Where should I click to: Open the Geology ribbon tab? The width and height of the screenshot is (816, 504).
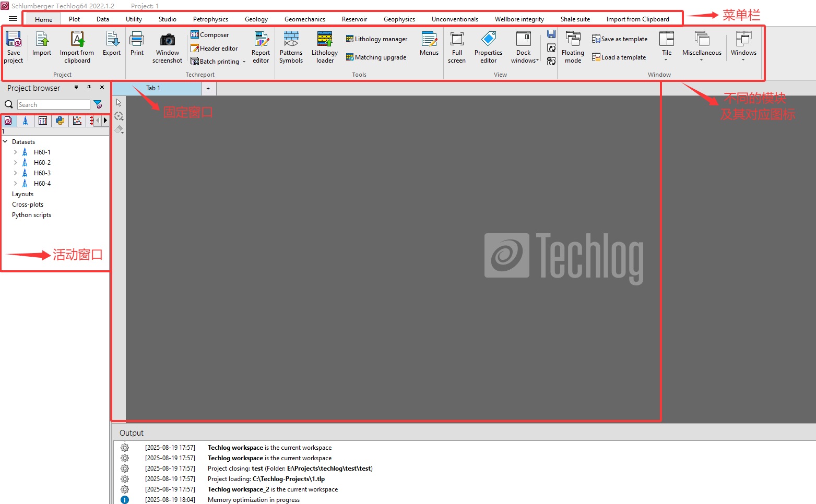[x=256, y=19]
